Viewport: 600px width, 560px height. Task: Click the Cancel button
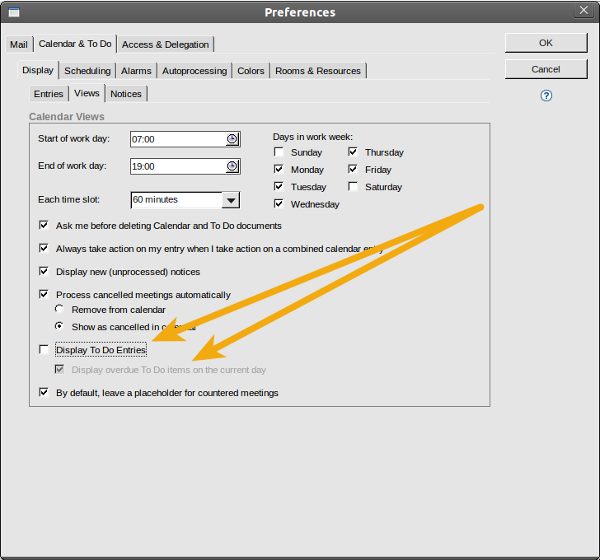coord(546,69)
